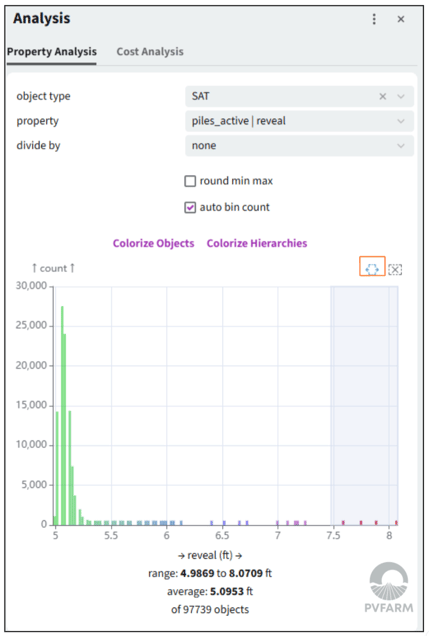Click the 30,000 y-axis label
429x636 pixels.
[x=31, y=286]
